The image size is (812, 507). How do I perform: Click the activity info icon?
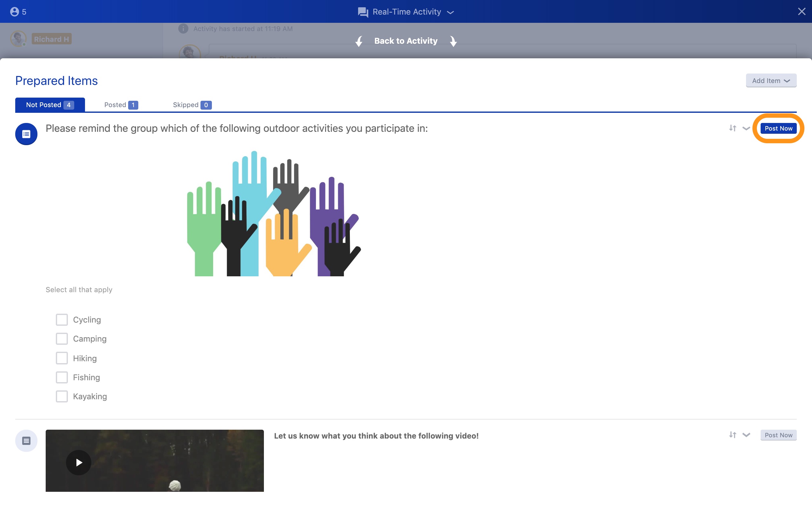pos(183,29)
